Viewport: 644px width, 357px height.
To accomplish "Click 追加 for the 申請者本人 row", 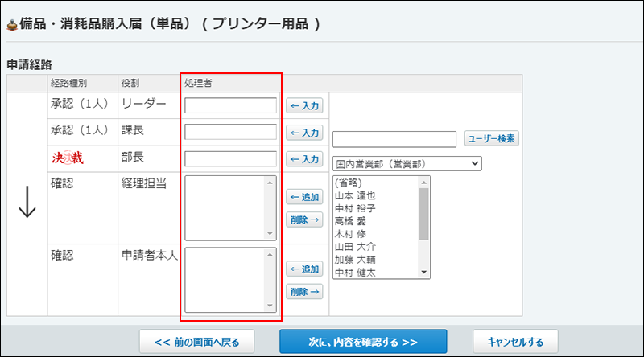I will point(304,269).
